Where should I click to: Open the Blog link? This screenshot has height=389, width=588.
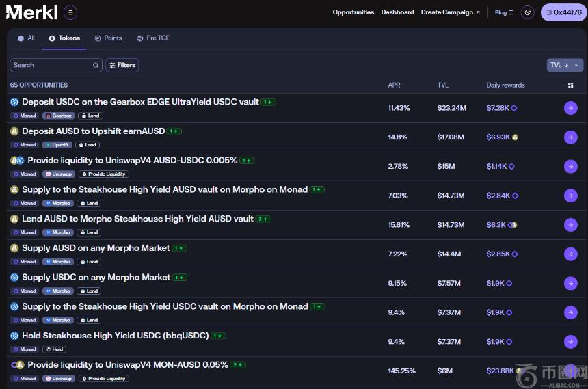[x=504, y=12]
